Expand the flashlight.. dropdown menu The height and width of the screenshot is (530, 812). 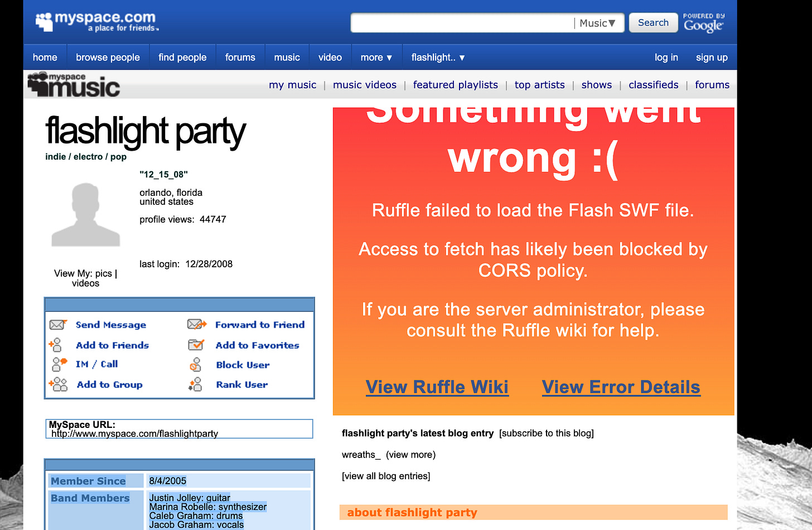point(438,57)
